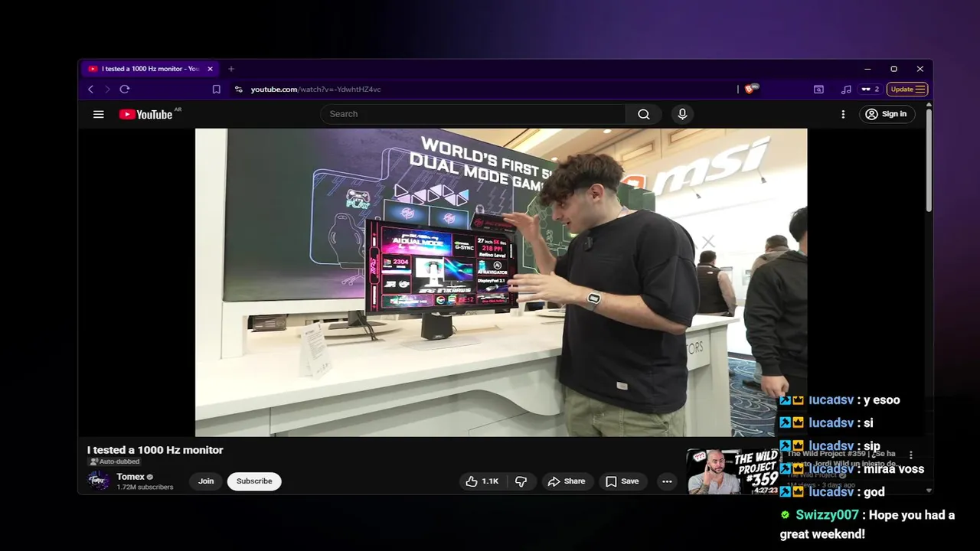Click chat username Swizzy007
This screenshot has width=980, height=551.
[827, 515]
